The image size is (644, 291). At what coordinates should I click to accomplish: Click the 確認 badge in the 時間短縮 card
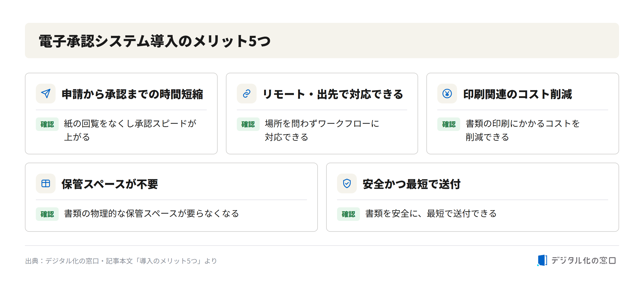pos(47,124)
